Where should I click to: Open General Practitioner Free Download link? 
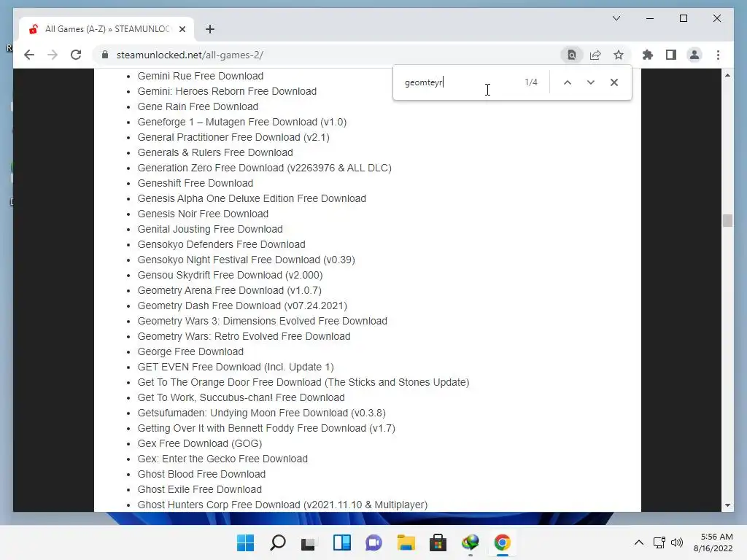[x=233, y=137]
